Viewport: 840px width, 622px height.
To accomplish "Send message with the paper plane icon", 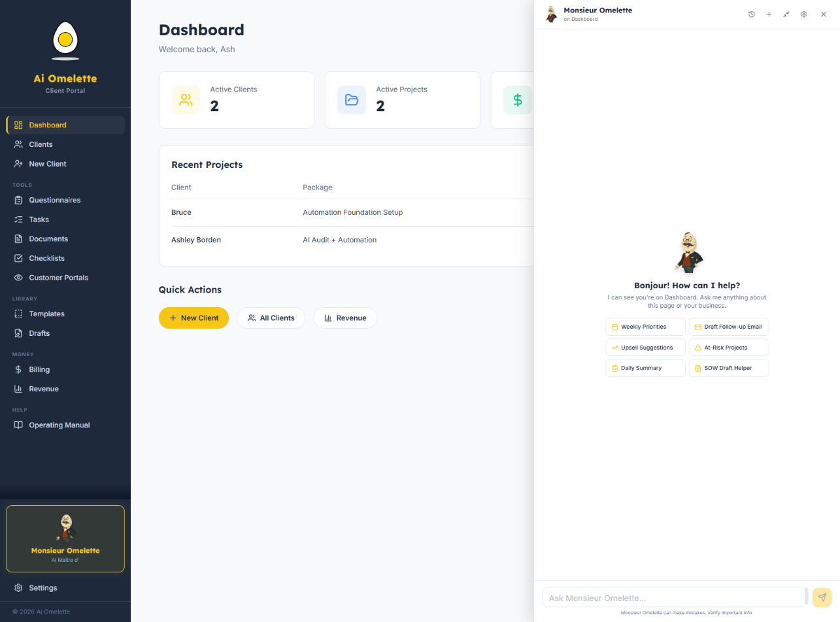I will (822, 597).
